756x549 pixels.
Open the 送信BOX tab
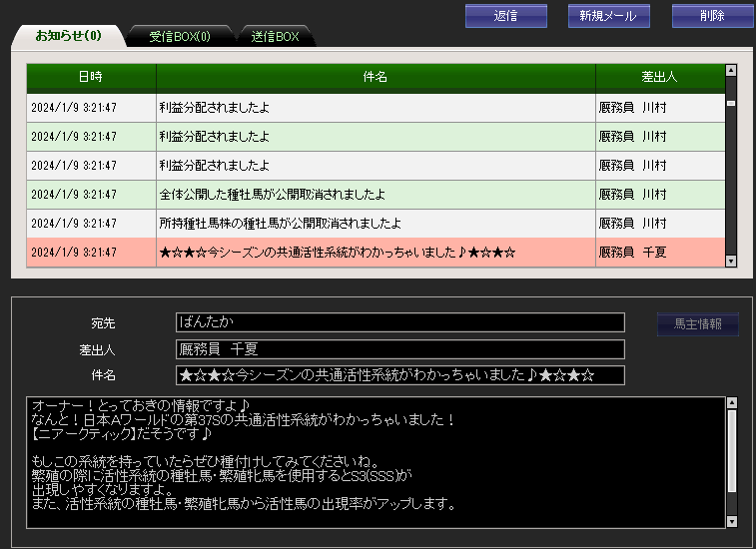[276, 37]
